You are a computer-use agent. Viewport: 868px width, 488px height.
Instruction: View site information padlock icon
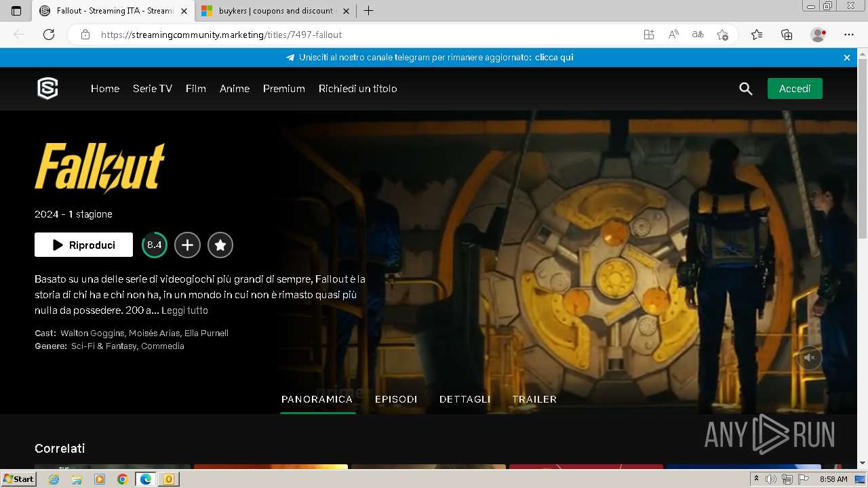85,35
